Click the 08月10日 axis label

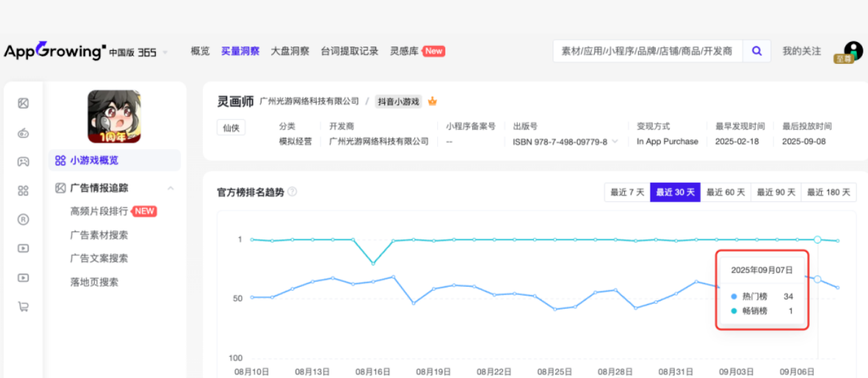251,371
